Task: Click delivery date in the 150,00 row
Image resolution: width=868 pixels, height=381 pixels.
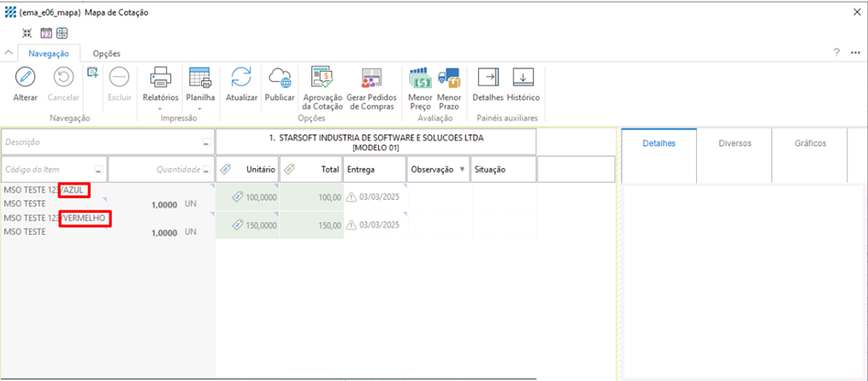Action: tap(379, 225)
